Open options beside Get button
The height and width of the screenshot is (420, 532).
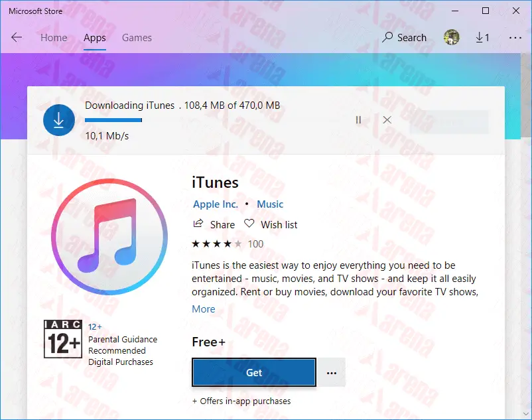tap(332, 372)
